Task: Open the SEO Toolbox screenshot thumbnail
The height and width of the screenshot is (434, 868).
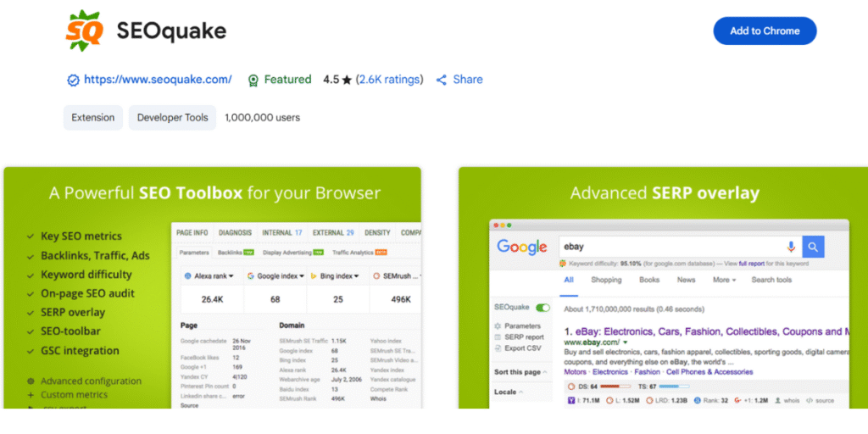Action: 213,288
